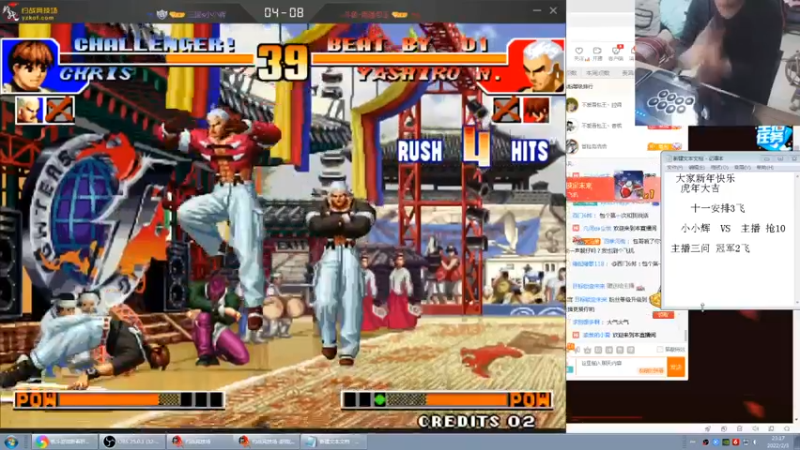
Task: Click the chat message list scrollbar
Action: pos(685,334)
